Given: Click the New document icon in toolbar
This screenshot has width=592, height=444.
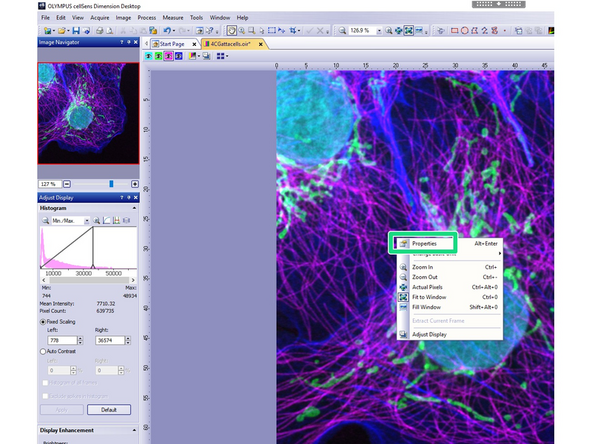Looking at the screenshot, I should pos(47,31).
